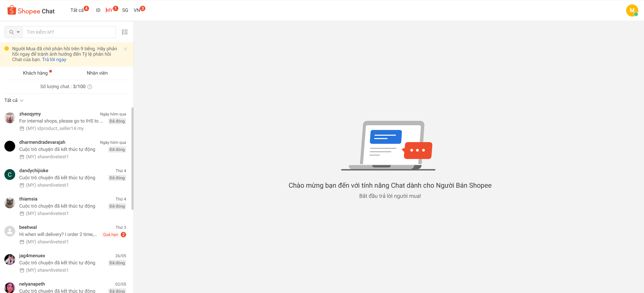The image size is (644, 293).
Task: Click beehwal's default gray avatar
Action: point(10,231)
